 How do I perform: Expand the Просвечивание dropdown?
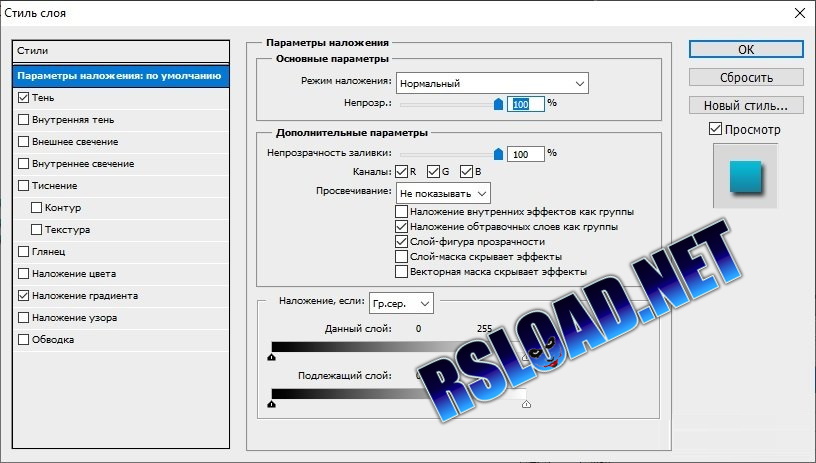click(x=443, y=193)
